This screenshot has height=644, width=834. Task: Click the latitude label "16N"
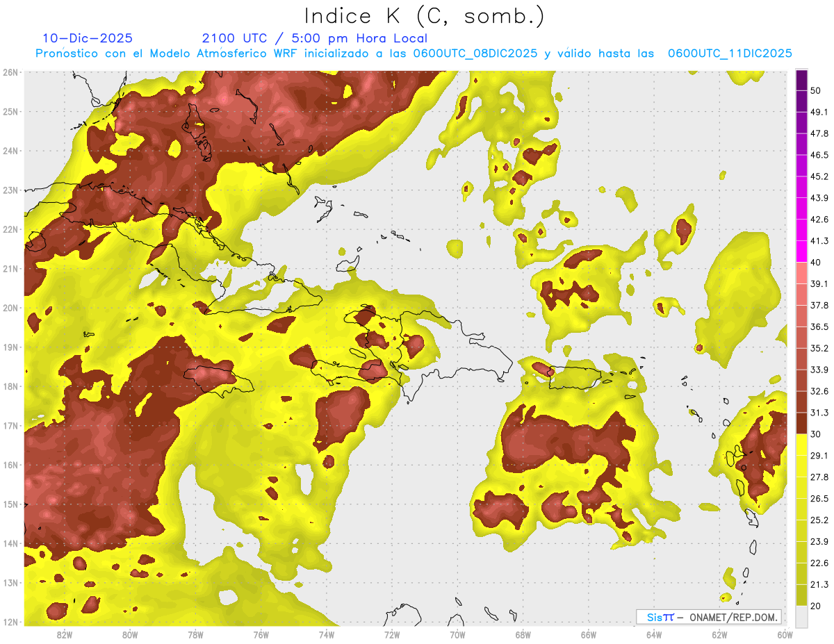pos(10,465)
